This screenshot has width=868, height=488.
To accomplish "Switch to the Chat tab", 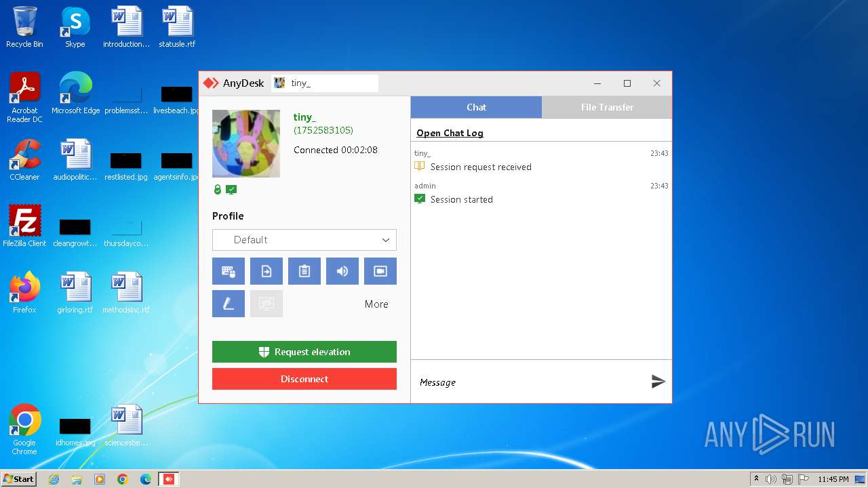I will coord(476,107).
